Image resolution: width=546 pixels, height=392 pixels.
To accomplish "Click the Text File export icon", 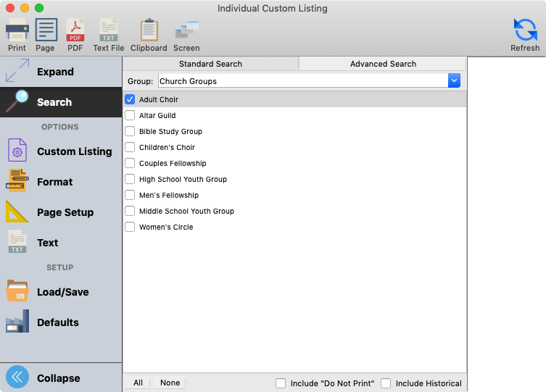I will pos(109,33).
